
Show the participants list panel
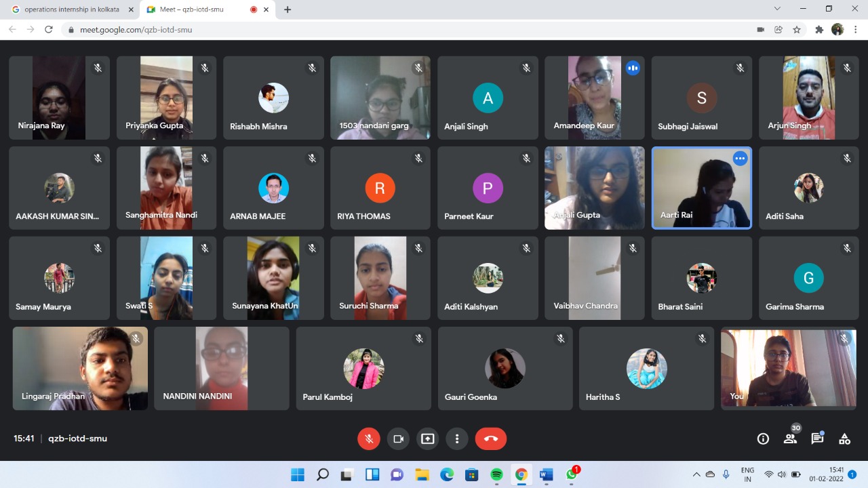point(790,439)
